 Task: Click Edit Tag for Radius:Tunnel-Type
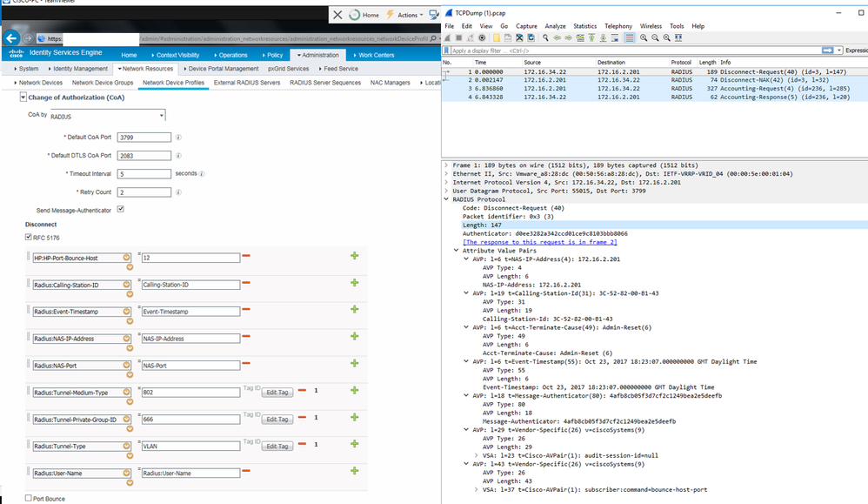coord(277,446)
